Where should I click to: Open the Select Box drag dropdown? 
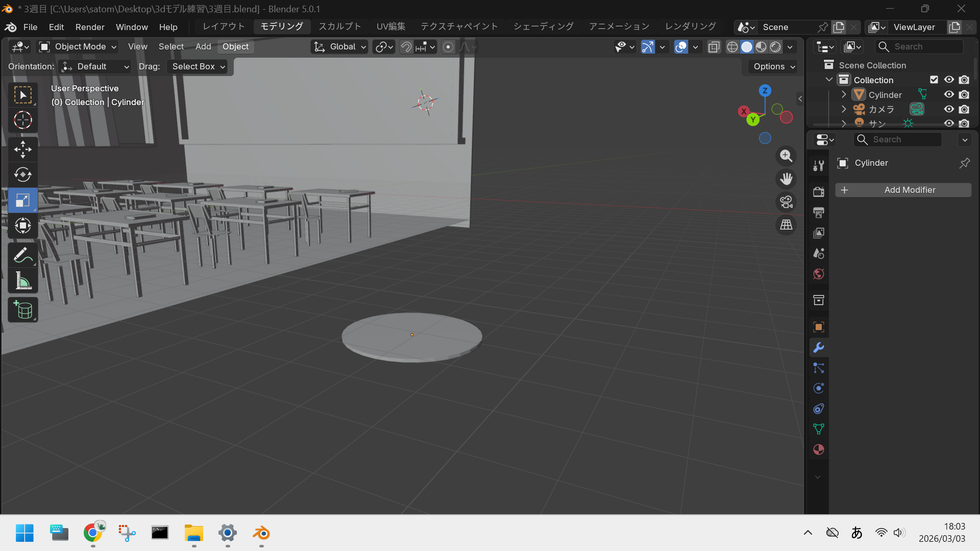point(198,66)
